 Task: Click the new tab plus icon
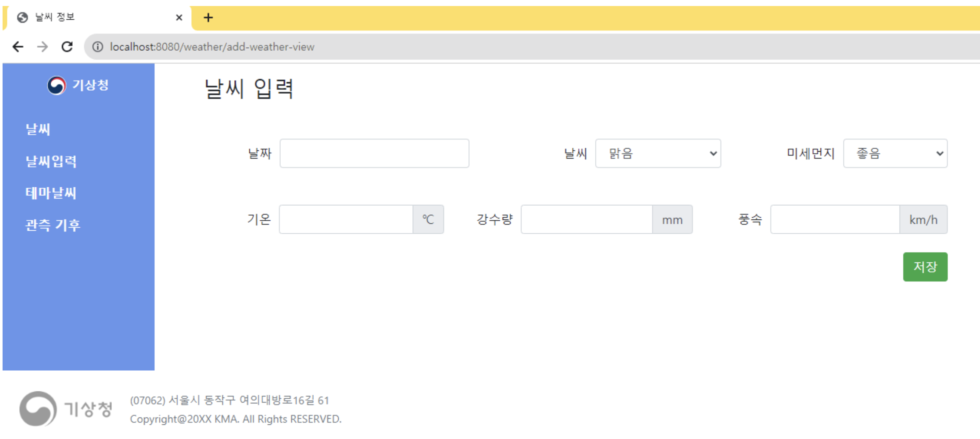tap(208, 17)
